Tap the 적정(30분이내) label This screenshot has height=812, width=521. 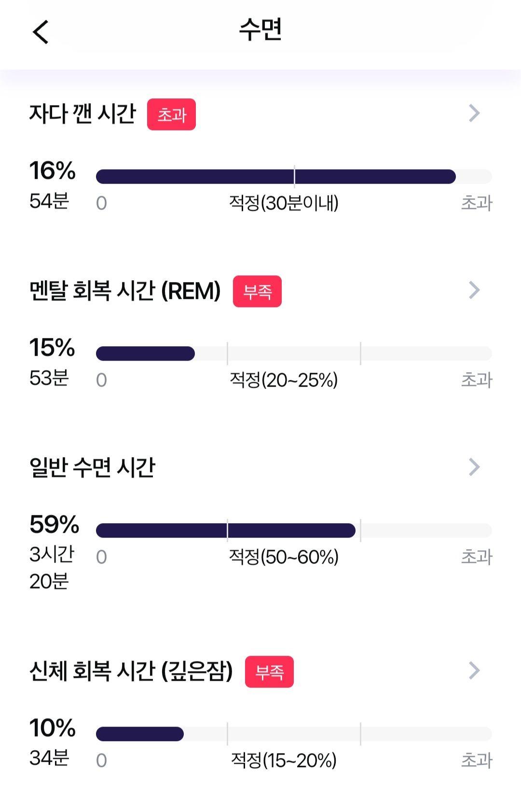[284, 203]
